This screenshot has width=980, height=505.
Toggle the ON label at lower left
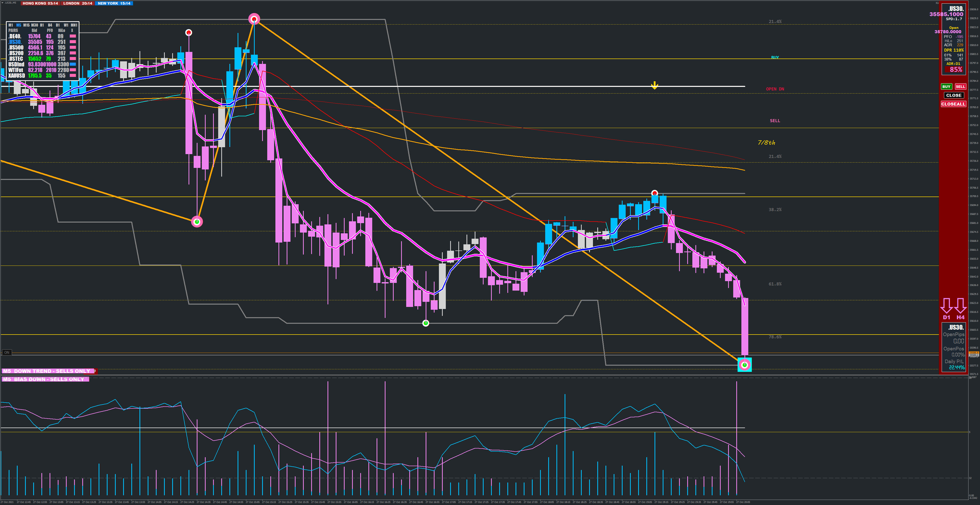point(6,352)
